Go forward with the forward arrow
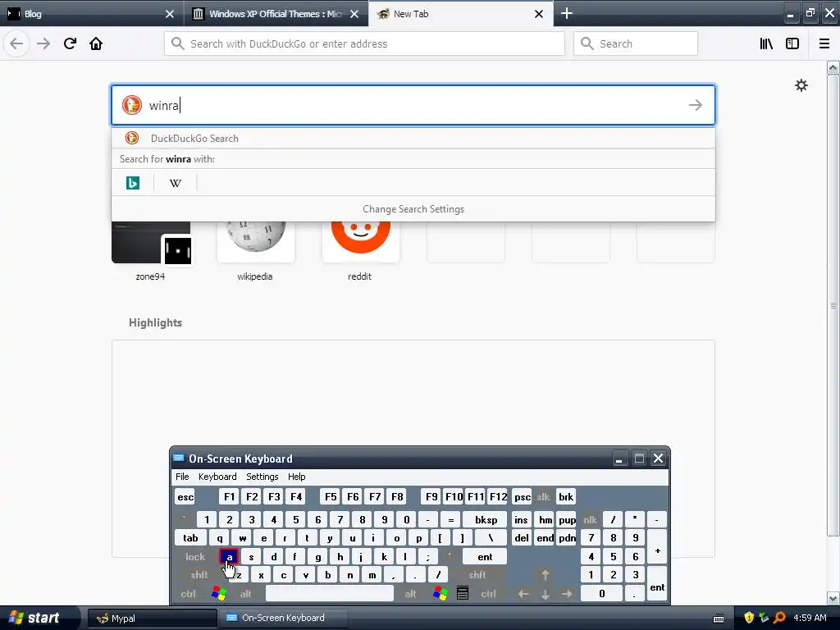840x630 pixels. (43, 43)
